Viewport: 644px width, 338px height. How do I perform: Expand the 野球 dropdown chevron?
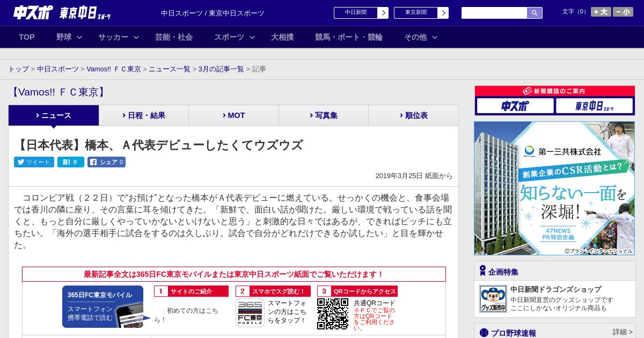79,38
